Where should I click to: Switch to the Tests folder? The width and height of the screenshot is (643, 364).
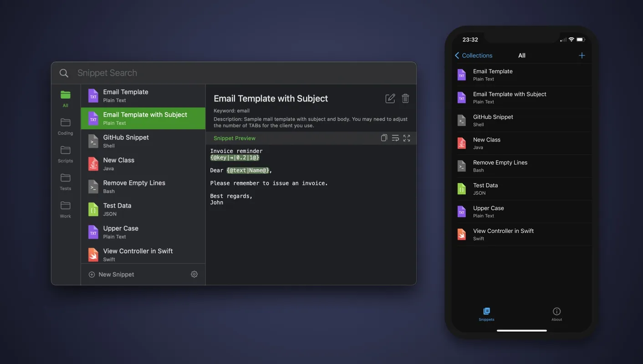66,182
